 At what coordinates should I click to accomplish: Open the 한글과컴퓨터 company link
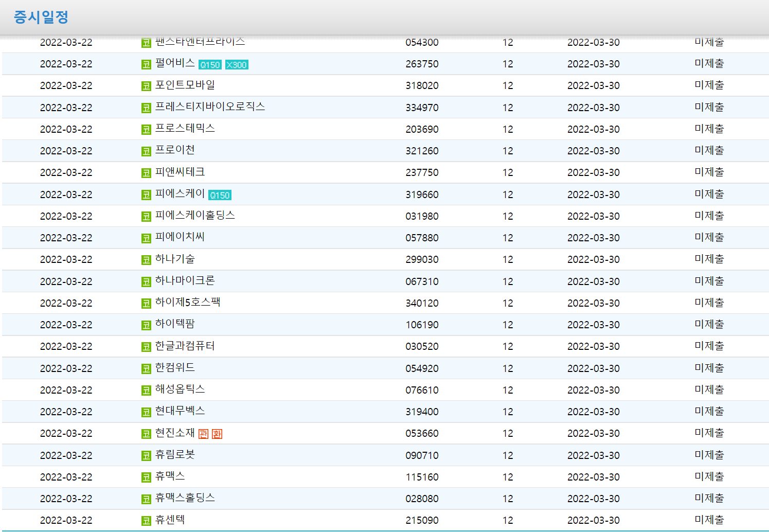tap(185, 346)
